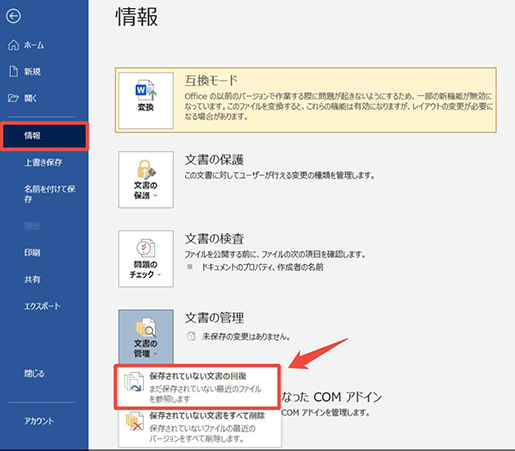Click the 文書の検査 heading text
Viewport: 515px width, 451px height.
click(214, 239)
